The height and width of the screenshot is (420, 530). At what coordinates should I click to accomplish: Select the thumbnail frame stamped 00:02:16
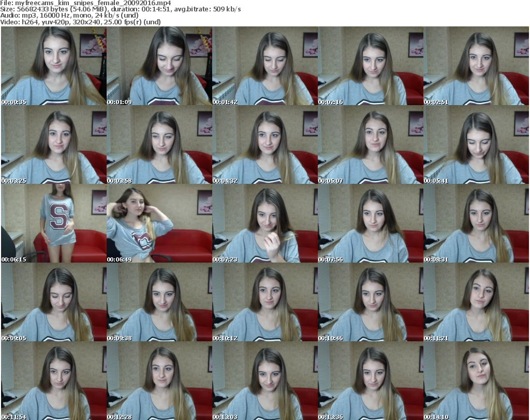coord(371,66)
